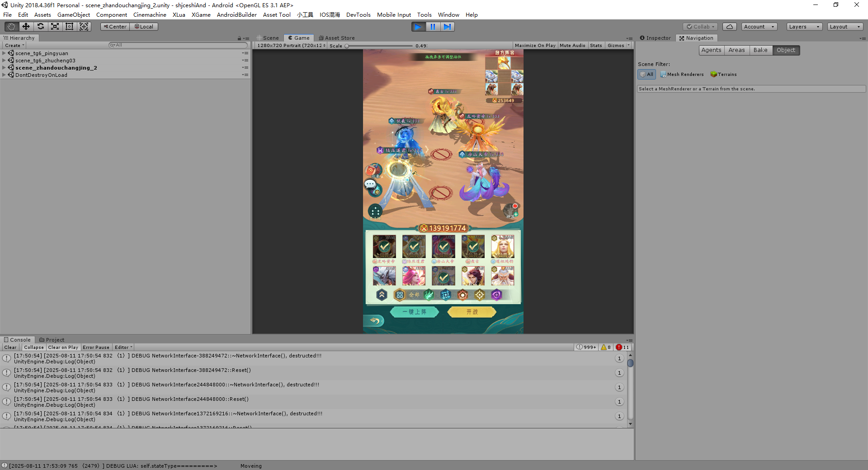Click the green one-key deploy game button

414,312
